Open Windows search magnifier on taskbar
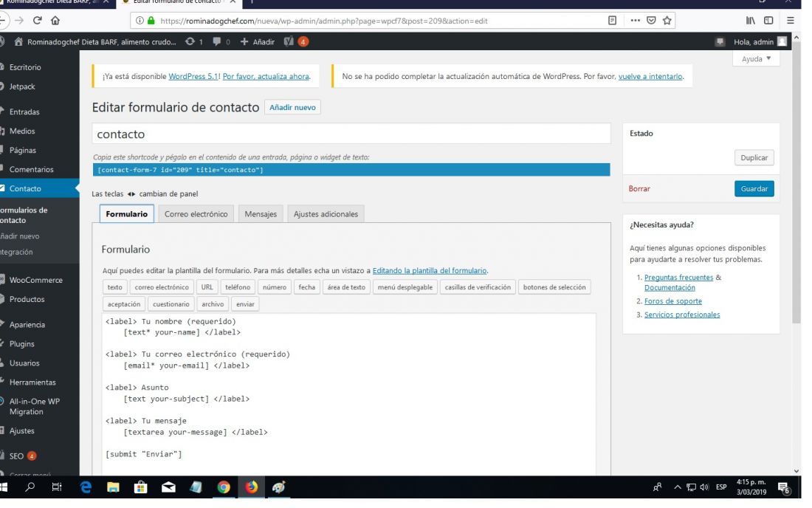This screenshot has width=812, height=508. [x=30, y=487]
